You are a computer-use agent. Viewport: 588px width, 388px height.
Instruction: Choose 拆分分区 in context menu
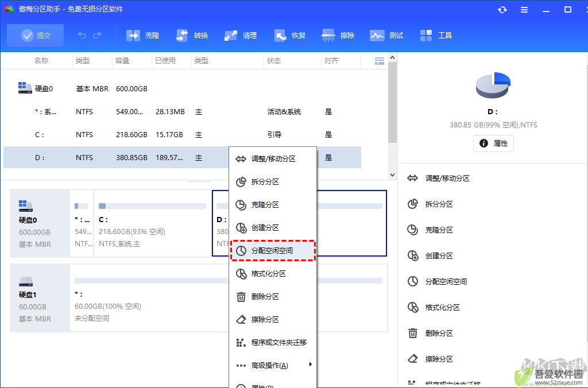click(273, 182)
